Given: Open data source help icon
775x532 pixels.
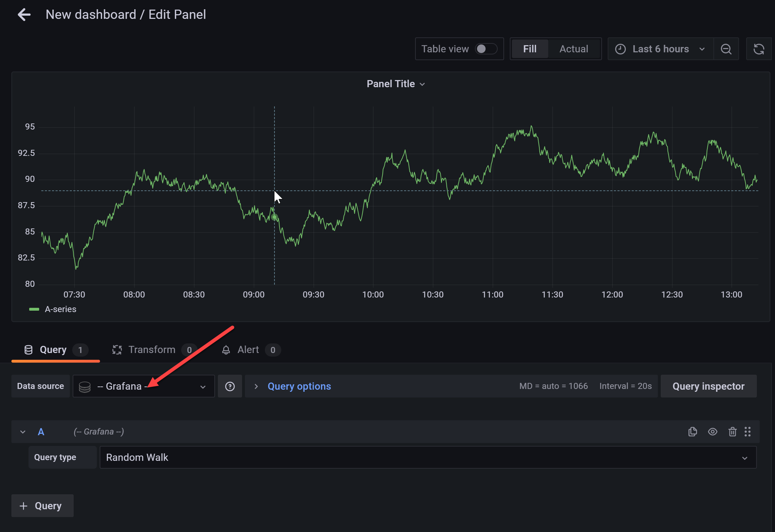Looking at the screenshot, I should (230, 386).
